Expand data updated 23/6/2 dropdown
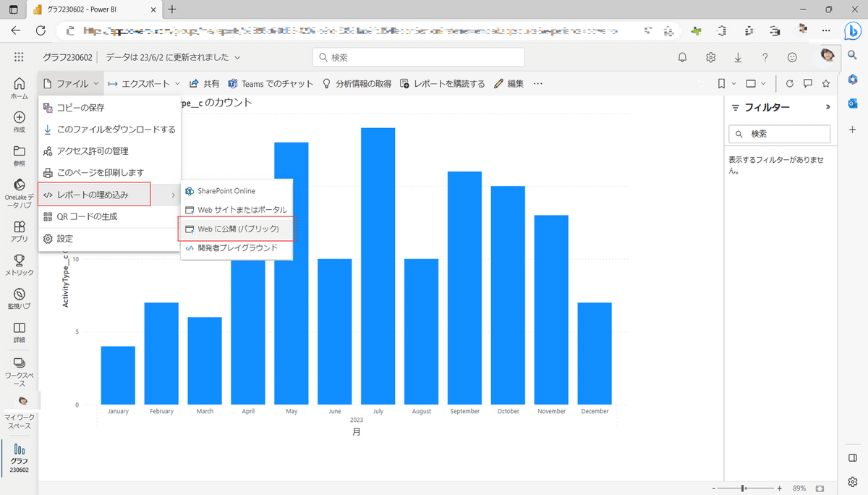 pyautogui.click(x=174, y=57)
